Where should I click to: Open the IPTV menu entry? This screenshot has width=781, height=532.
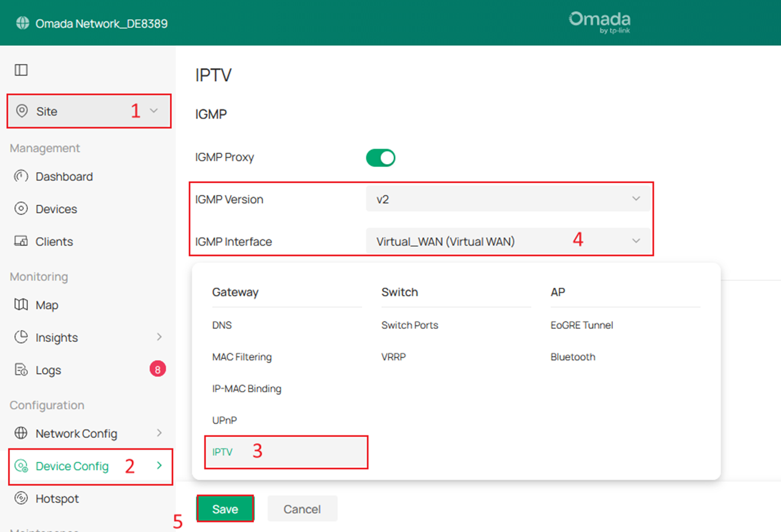pos(222,452)
